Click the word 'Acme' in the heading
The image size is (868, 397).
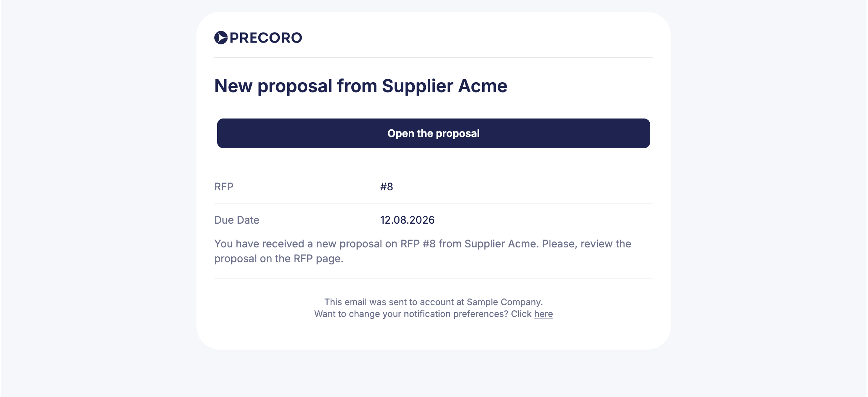click(x=483, y=86)
